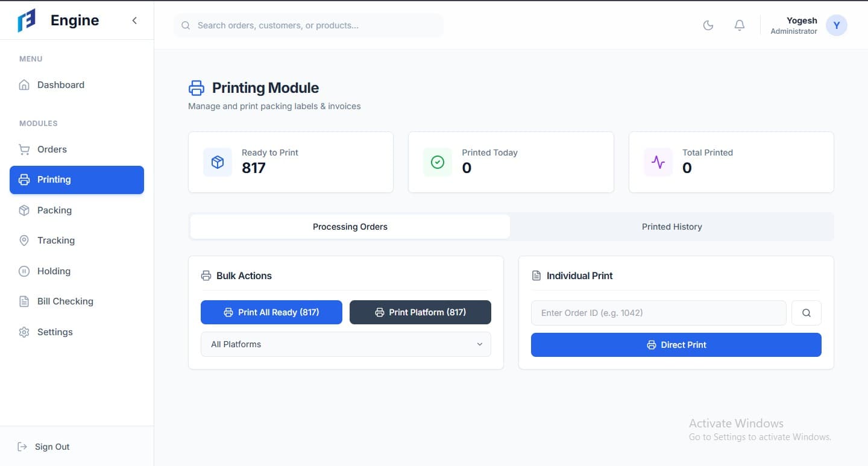Collapse the sidebar using the chevron

(134, 20)
